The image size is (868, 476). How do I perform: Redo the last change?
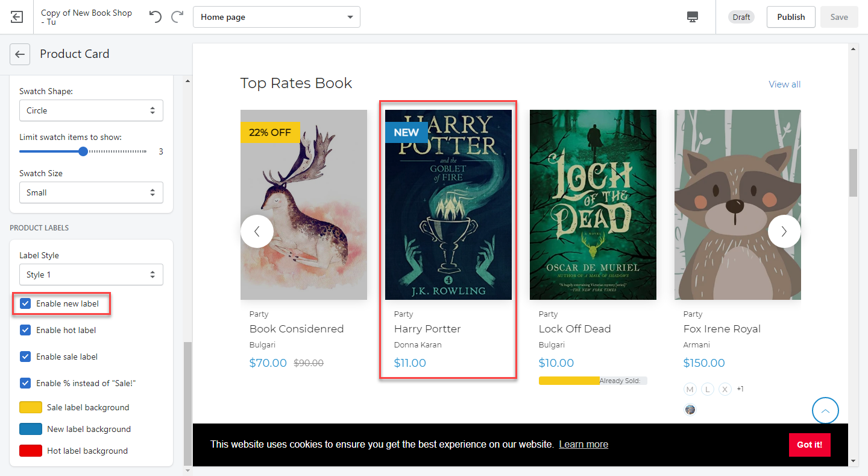177,17
